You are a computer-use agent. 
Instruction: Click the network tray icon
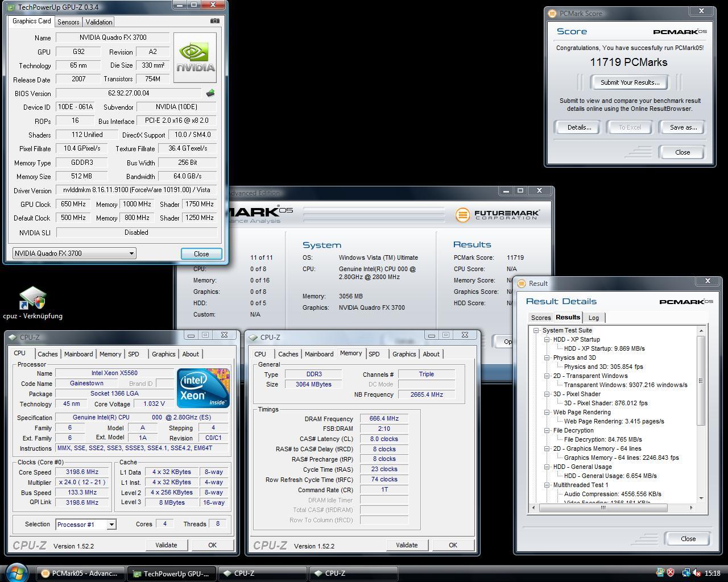pos(686,573)
